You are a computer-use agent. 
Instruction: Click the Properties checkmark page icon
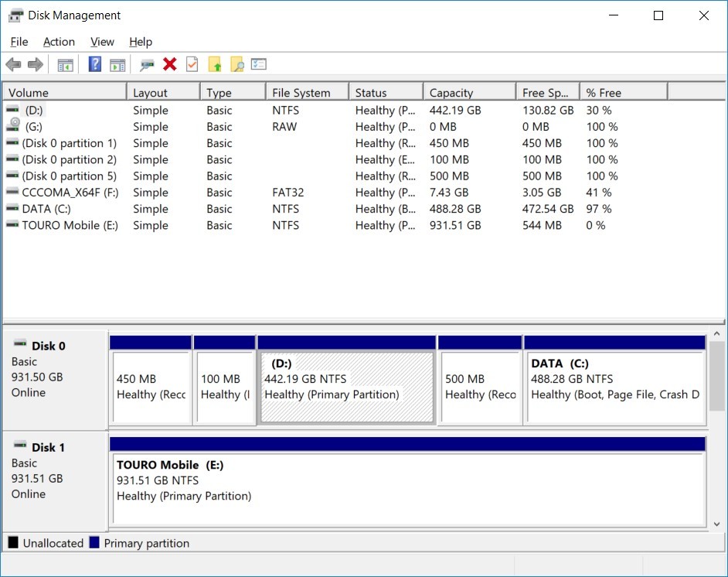click(x=192, y=65)
